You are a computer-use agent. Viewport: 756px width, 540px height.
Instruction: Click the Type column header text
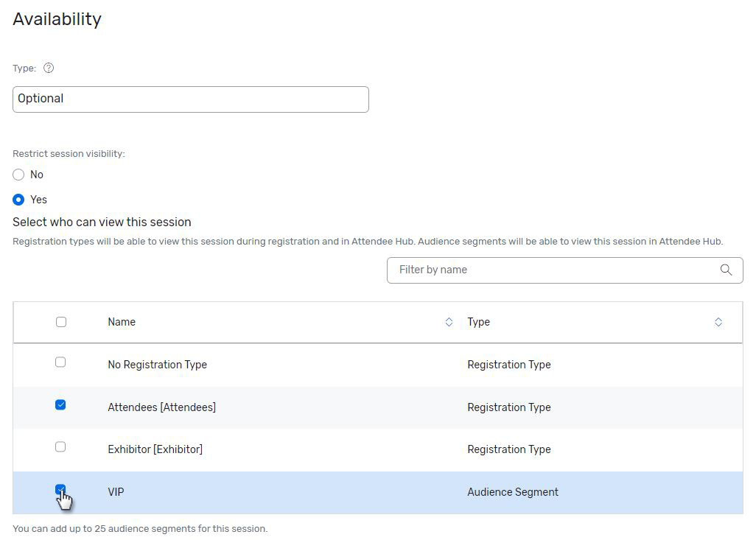point(478,322)
